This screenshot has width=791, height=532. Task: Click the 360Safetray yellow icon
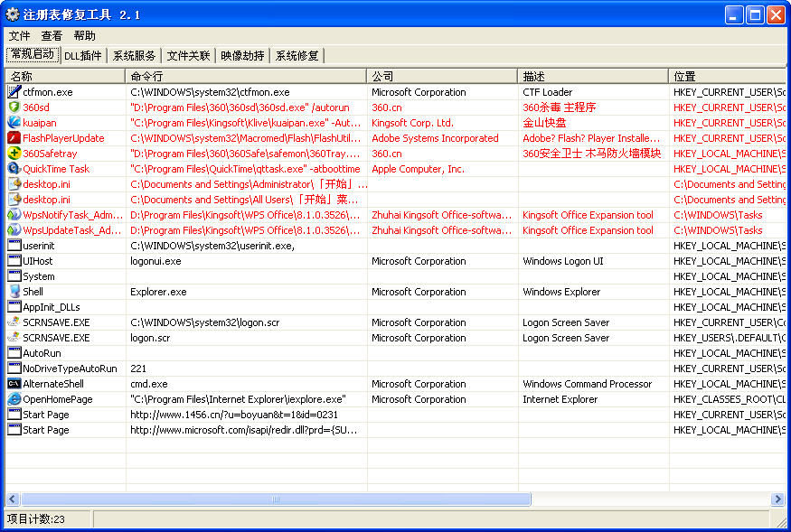click(14, 154)
